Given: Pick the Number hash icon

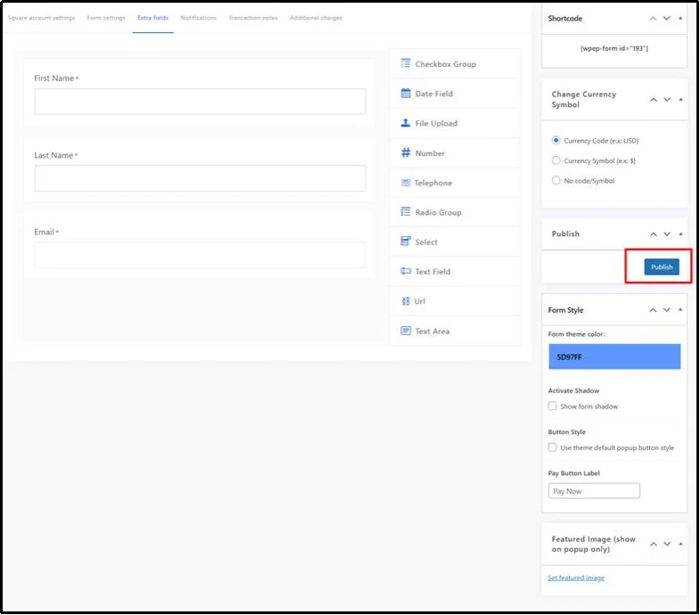Looking at the screenshot, I should pos(406,152).
